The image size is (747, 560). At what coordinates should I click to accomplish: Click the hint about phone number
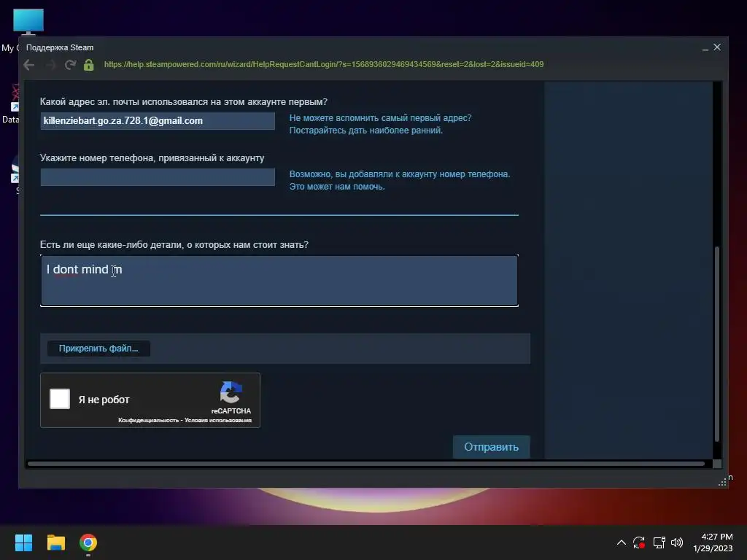(x=400, y=181)
